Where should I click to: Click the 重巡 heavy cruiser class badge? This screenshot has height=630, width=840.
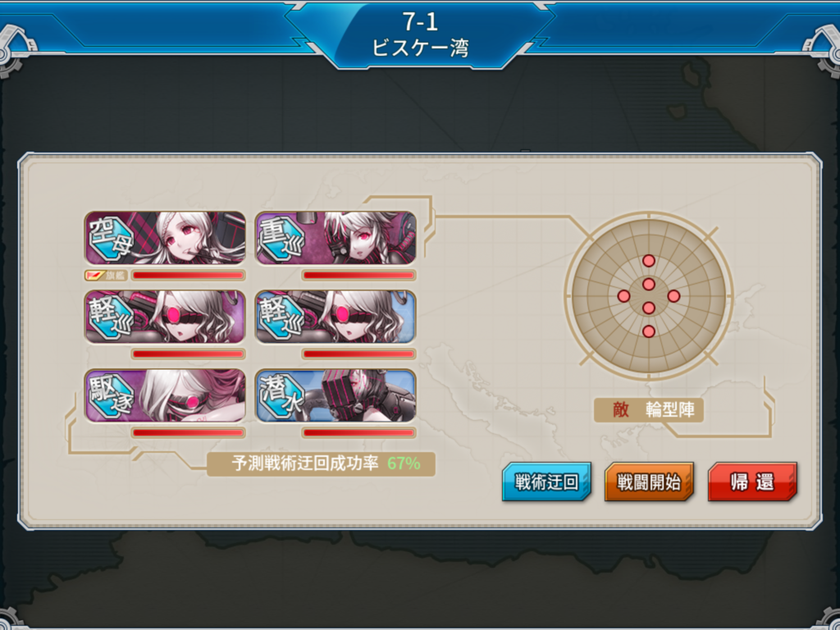pyautogui.click(x=281, y=237)
